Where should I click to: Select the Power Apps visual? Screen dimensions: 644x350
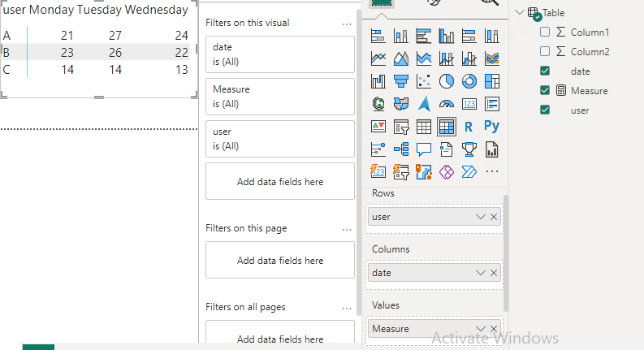pyautogui.click(x=447, y=171)
